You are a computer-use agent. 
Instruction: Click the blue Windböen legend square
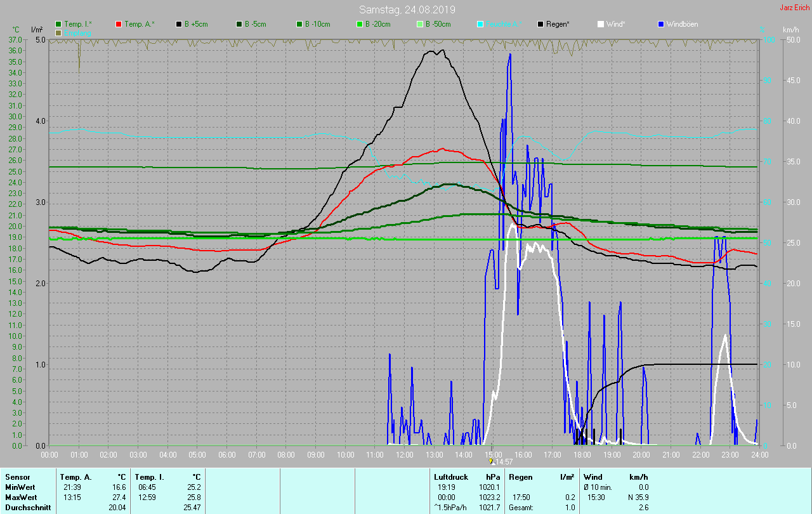click(661, 24)
